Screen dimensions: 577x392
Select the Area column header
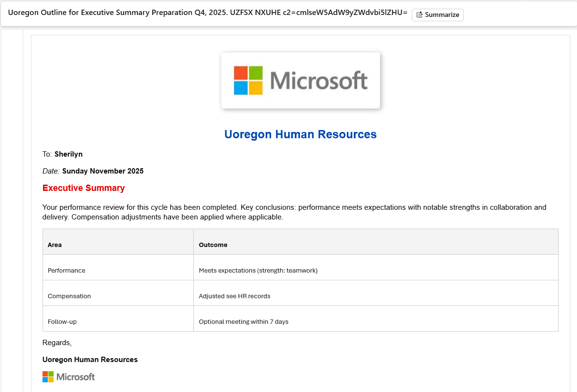coord(55,245)
